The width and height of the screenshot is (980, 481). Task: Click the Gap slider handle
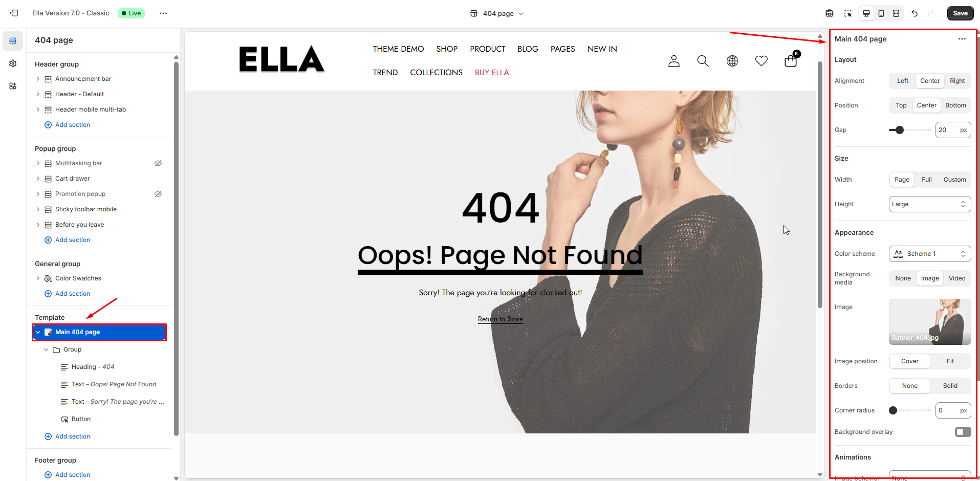tap(900, 130)
